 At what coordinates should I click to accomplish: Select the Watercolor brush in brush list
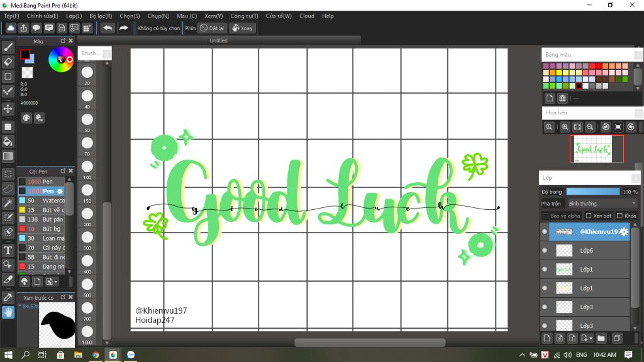(x=42, y=200)
